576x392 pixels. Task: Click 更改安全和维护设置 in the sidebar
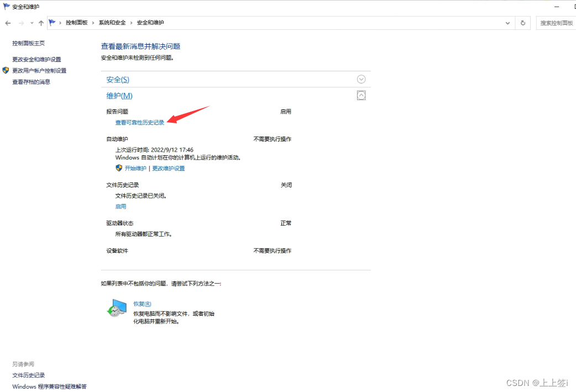coord(36,59)
